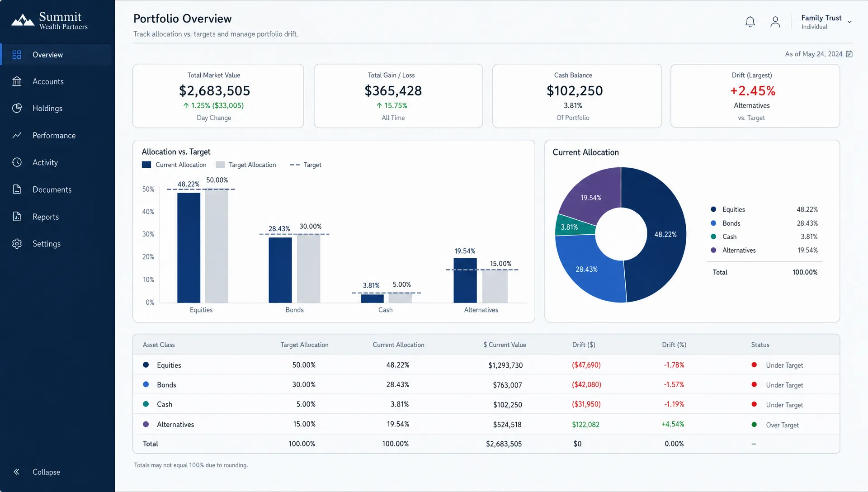Click Alternatives dot in donut legend
The width and height of the screenshot is (868, 492).
click(x=713, y=250)
